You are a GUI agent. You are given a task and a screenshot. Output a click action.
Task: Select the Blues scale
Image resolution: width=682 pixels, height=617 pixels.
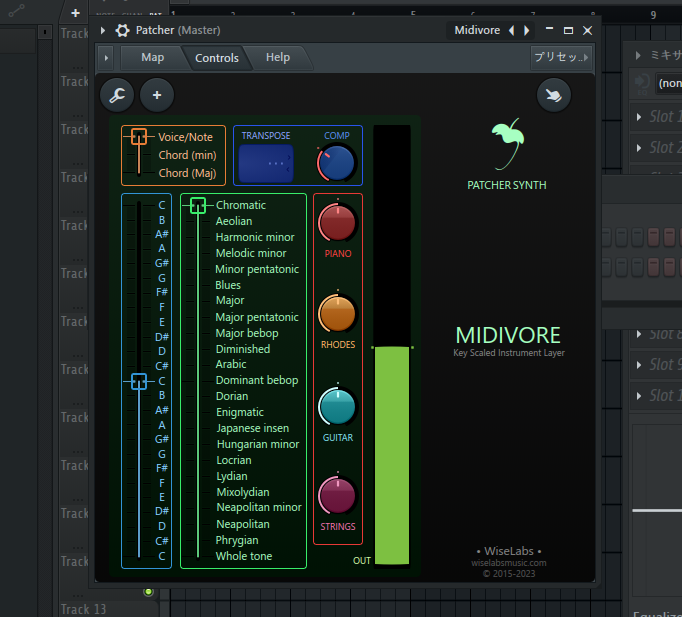[x=228, y=285]
